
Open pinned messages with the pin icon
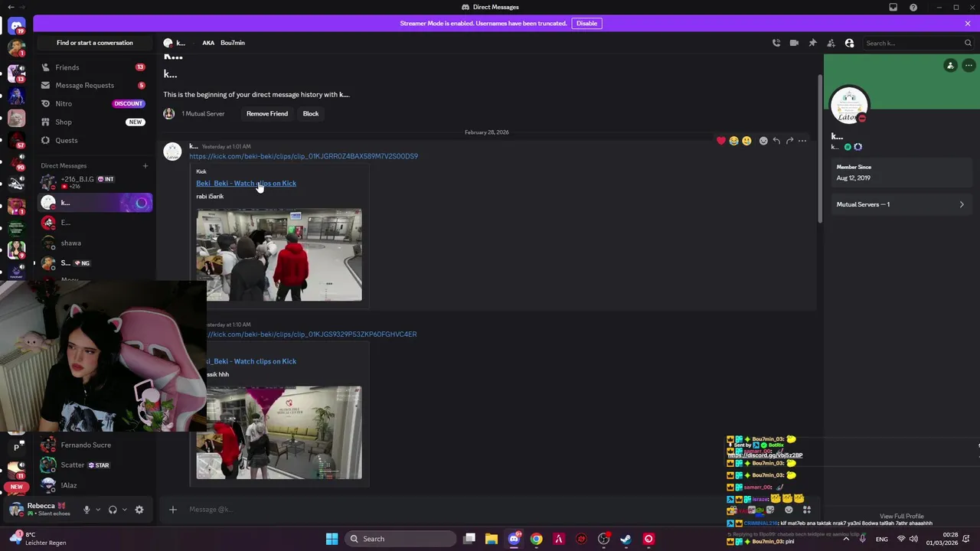pos(812,43)
